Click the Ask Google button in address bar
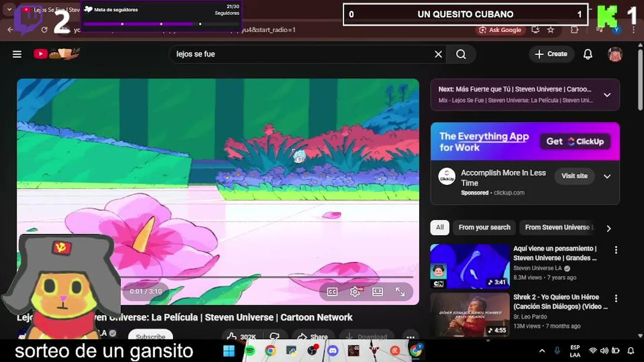The height and width of the screenshot is (362, 644). click(x=500, y=30)
